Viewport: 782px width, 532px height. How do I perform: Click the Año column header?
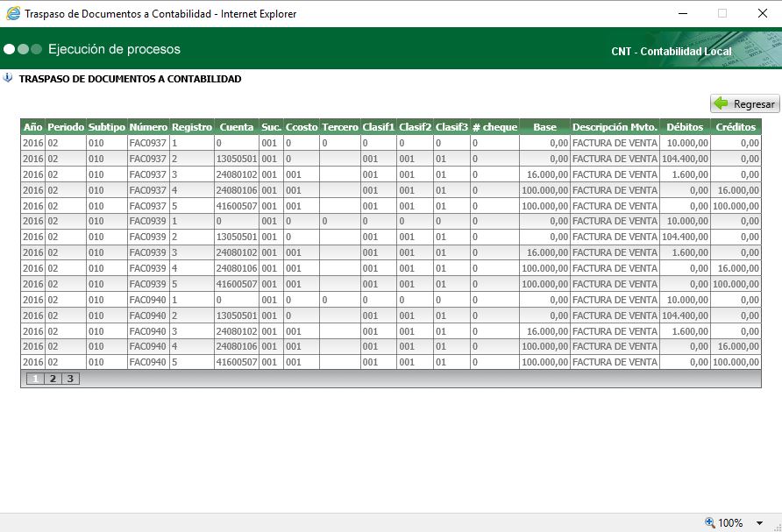(x=33, y=127)
